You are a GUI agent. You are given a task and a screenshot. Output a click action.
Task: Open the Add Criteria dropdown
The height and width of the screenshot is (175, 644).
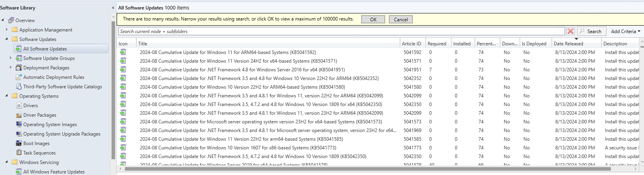[625, 31]
